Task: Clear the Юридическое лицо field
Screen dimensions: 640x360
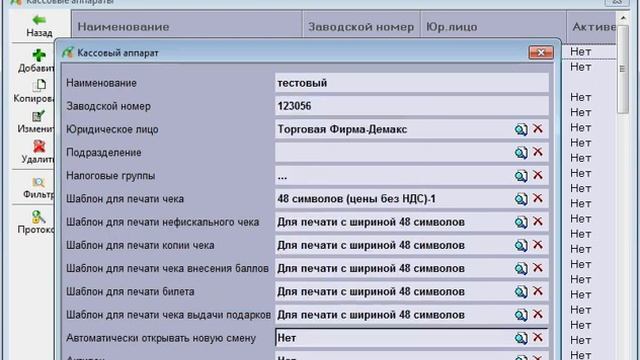Action: (538, 129)
